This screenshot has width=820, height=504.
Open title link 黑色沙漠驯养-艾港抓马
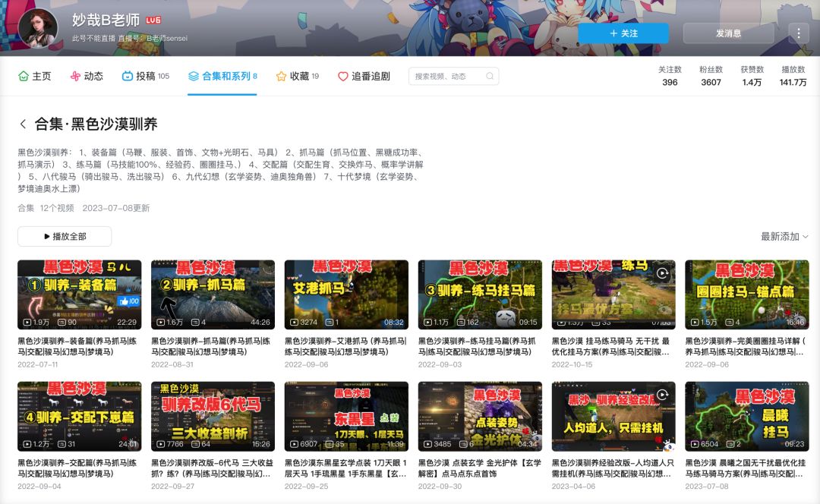(345, 346)
